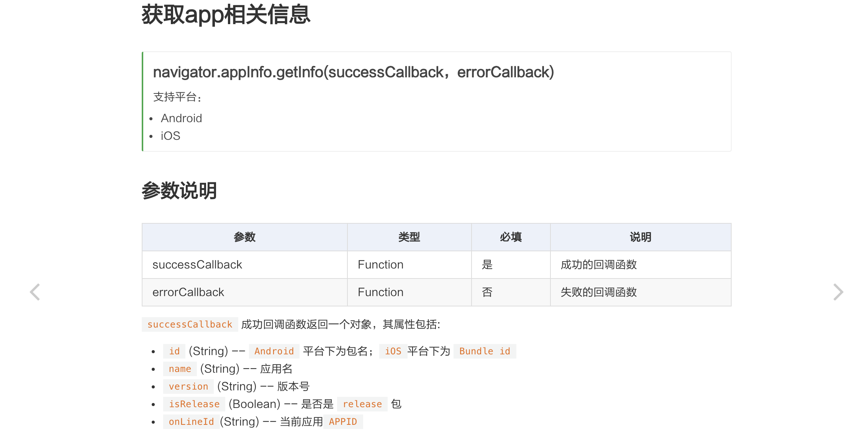The width and height of the screenshot is (868, 439).
Task: Toggle the name property code tag
Action: tap(180, 369)
